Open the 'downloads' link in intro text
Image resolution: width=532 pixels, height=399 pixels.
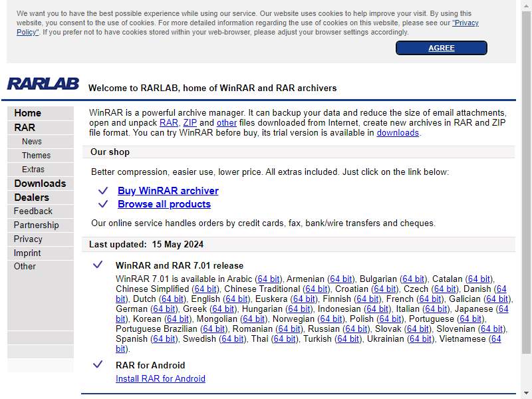point(398,132)
